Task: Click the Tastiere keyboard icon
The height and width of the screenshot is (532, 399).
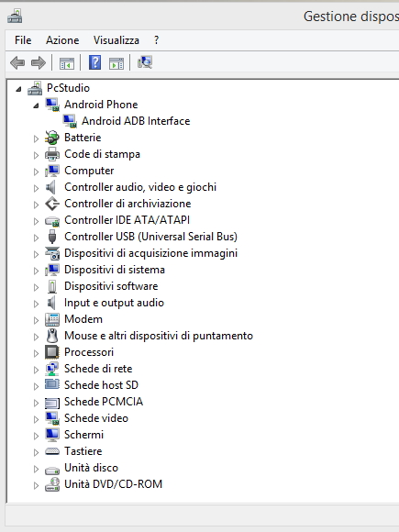Action: (52, 451)
